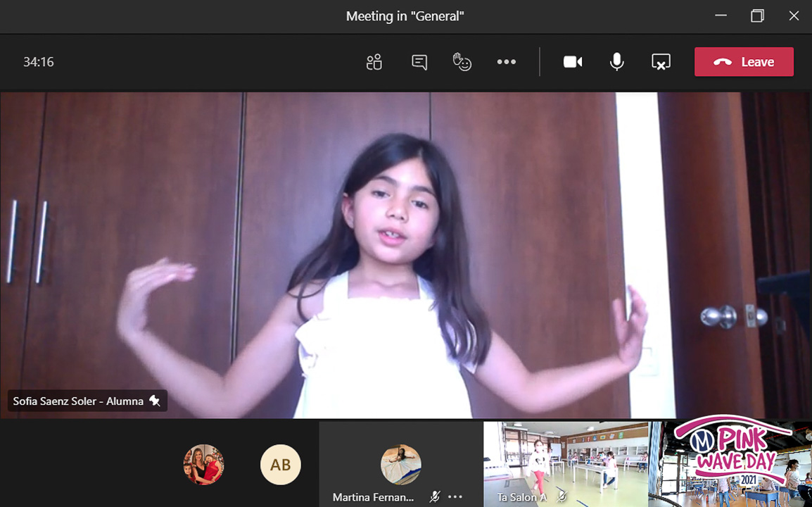Click Martina's muted microphone icon
This screenshot has height=507, width=812.
(435, 497)
